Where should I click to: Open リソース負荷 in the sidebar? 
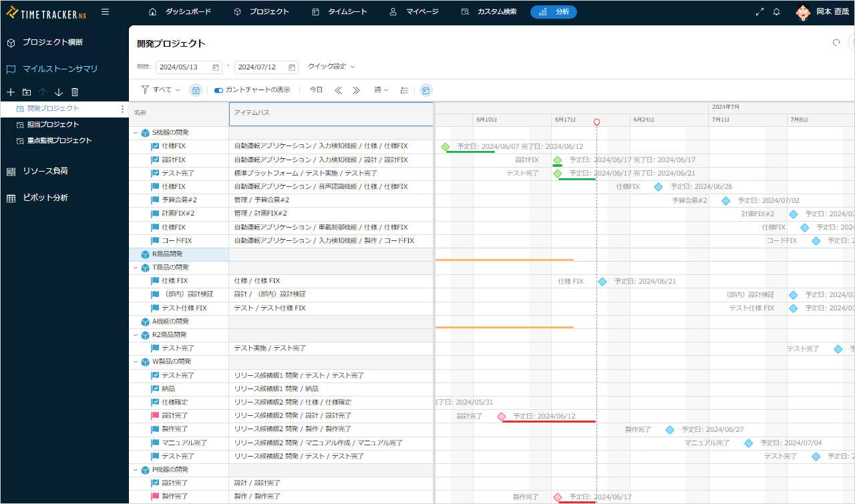point(45,172)
